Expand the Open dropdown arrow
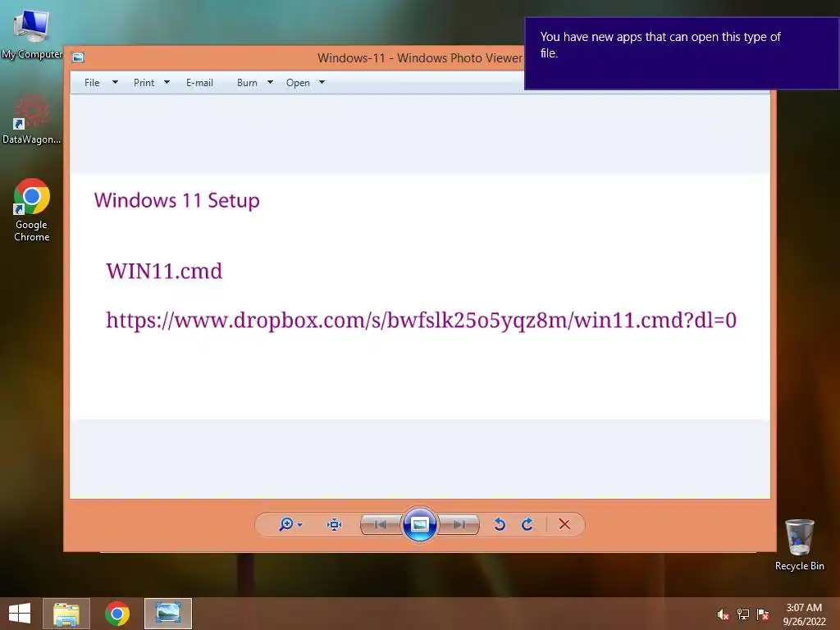 (322, 83)
